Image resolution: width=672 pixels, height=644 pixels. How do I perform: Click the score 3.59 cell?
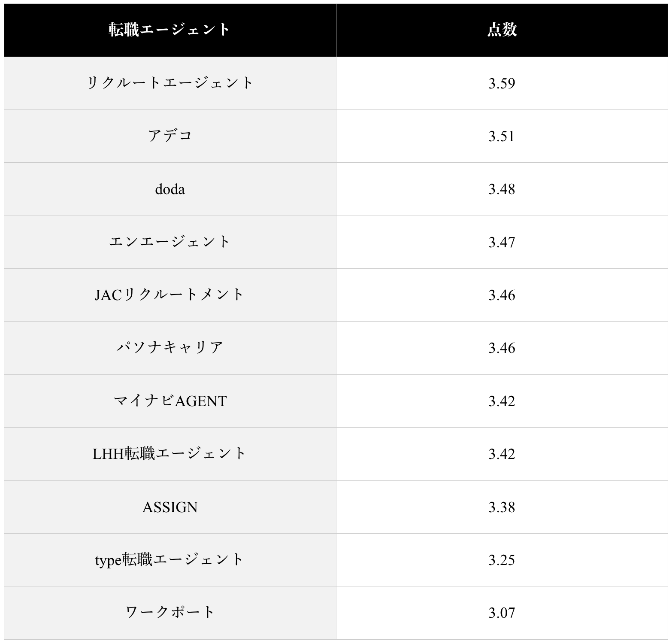502,83
